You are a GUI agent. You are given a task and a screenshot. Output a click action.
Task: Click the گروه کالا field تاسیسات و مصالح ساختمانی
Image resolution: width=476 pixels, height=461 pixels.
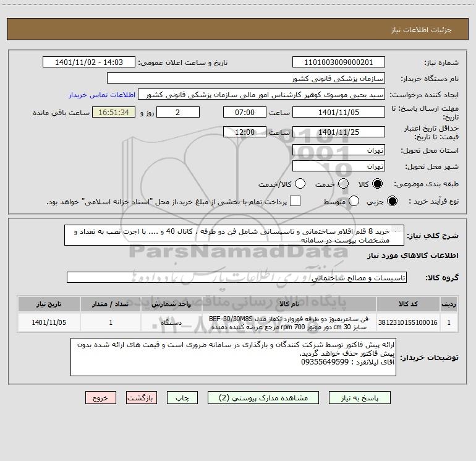237,277
